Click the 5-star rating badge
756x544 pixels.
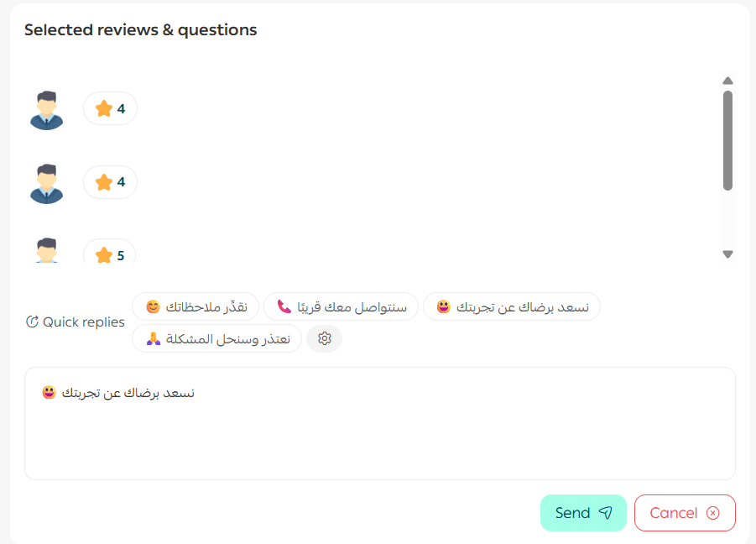110,254
